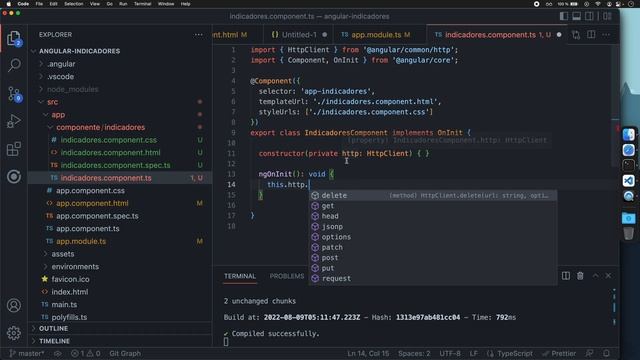Open the Manage gear icon
640x360 pixels.
14,333
